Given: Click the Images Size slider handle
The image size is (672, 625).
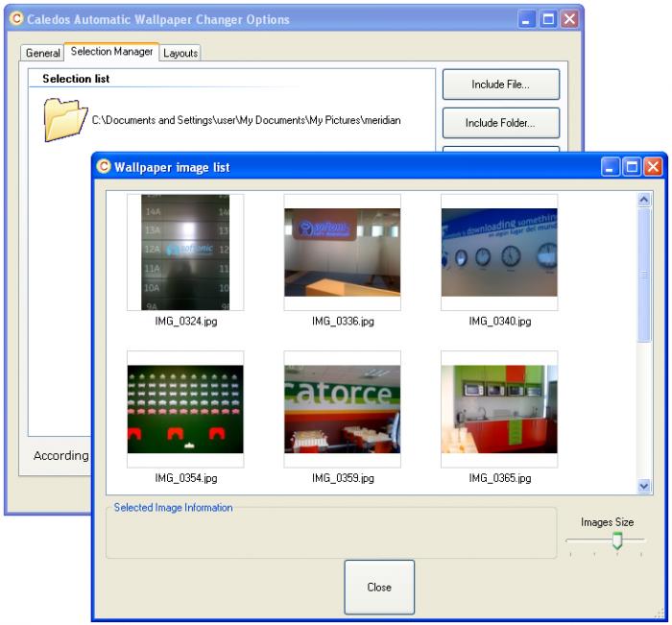Looking at the screenshot, I should point(617,541).
